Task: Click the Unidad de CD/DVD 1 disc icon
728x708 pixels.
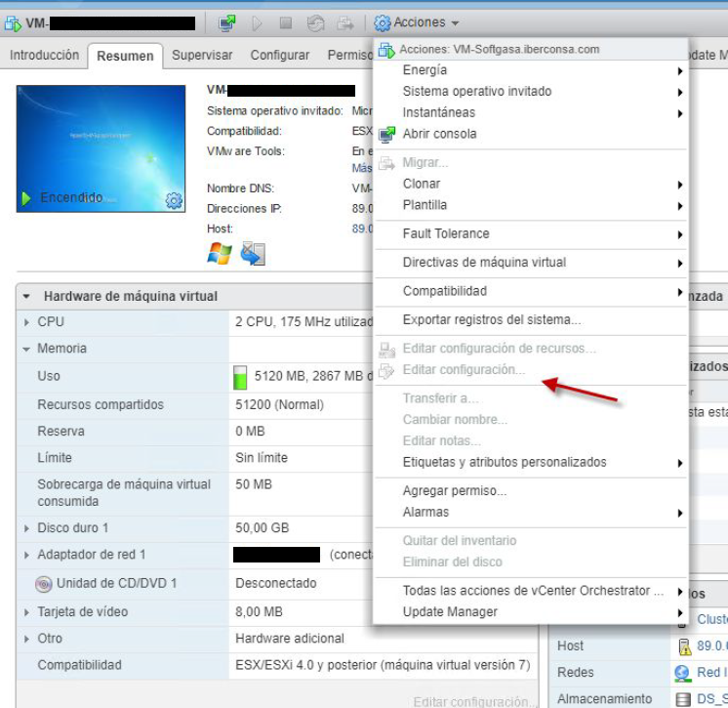Action: pos(44,584)
